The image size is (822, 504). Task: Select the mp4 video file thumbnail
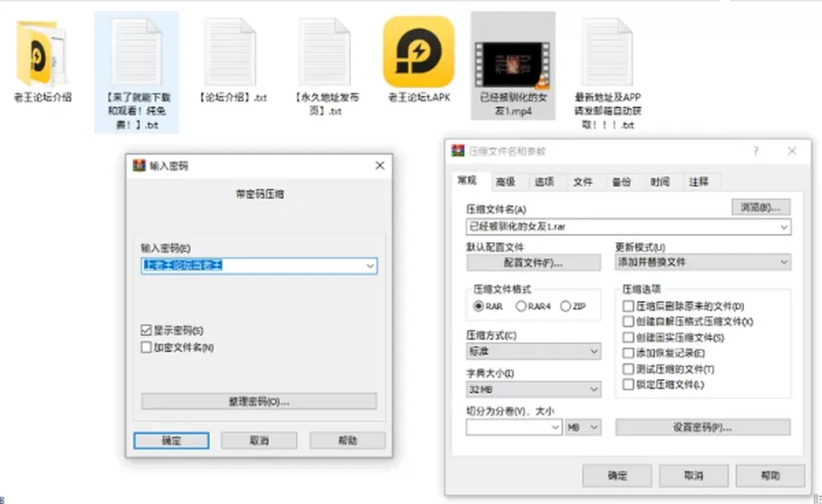click(x=513, y=64)
